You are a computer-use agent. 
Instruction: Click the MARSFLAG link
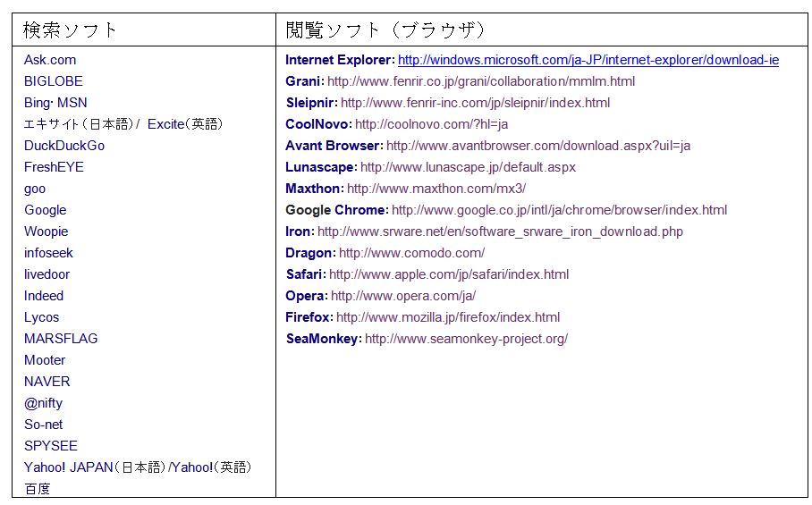point(61,339)
